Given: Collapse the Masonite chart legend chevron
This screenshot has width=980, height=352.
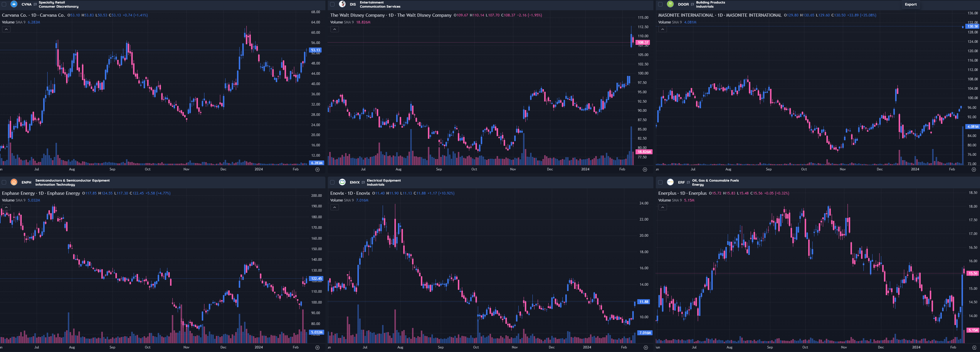Looking at the screenshot, I should coord(662,29).
